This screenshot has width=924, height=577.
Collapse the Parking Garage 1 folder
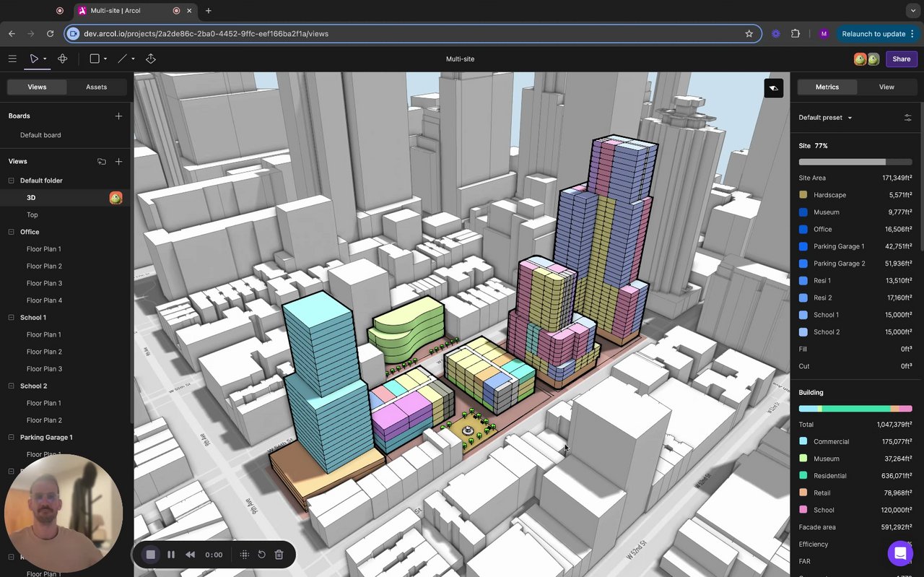click(x=12, y=438)
